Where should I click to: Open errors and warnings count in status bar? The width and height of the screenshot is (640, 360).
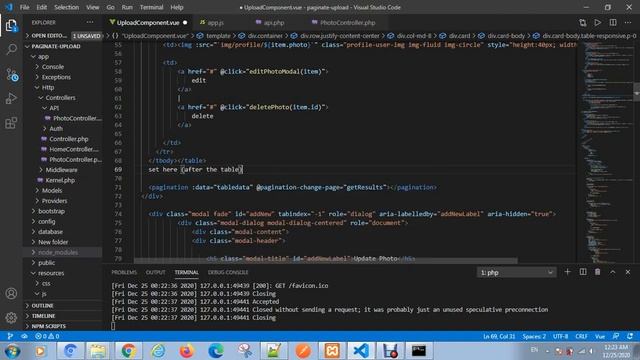[47, 336]
